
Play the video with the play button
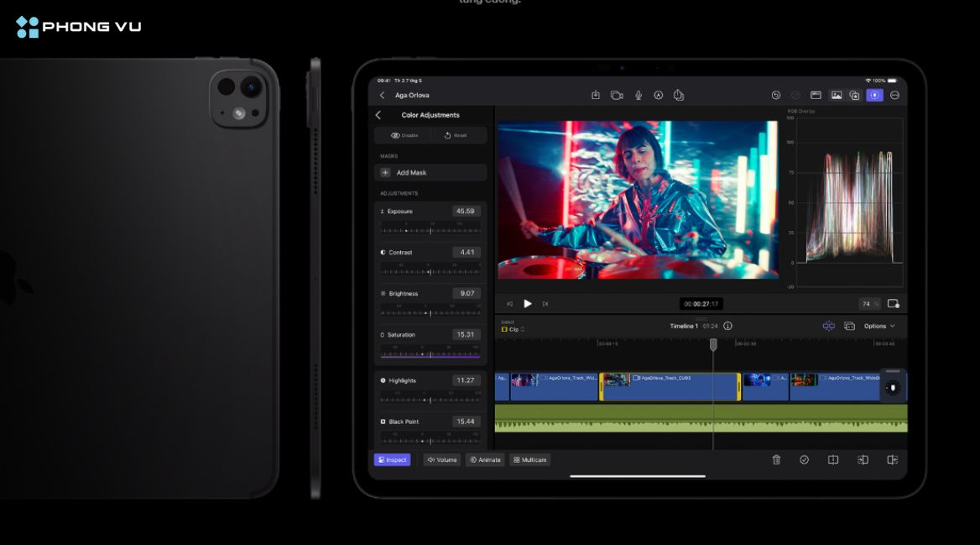tap(528, 303)
